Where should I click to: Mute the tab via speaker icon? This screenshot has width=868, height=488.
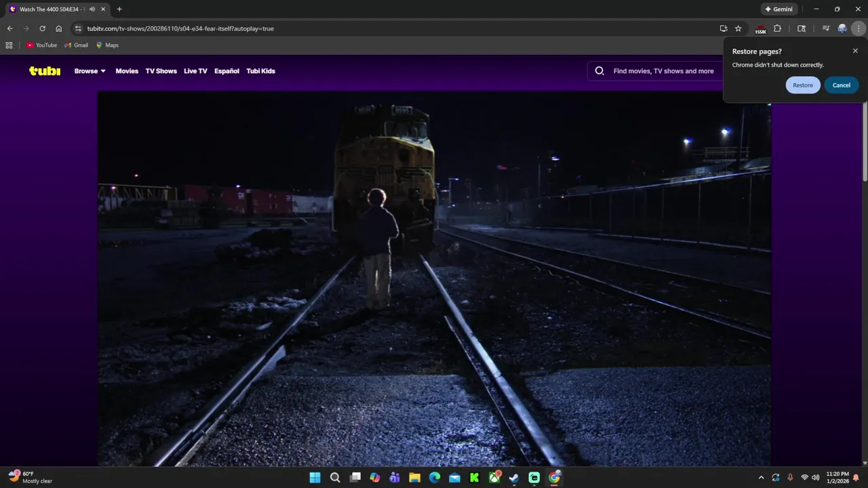pos(92,9)
